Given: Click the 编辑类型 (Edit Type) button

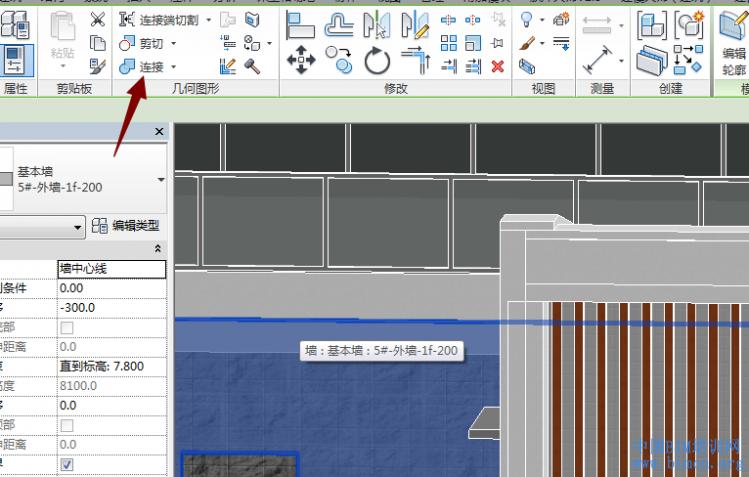Looking at the screenshot, I should pyautogui.click(x=126, y=226).
